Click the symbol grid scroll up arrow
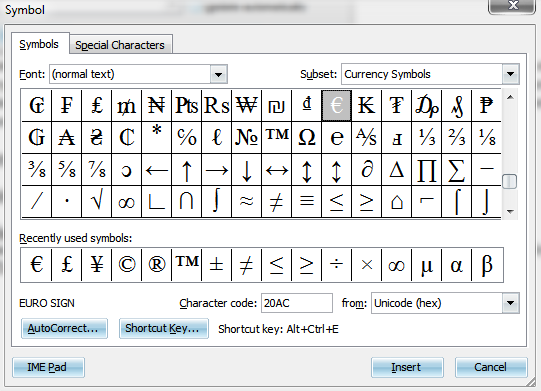This screenshot has height=391, width=541. (x=510, y=97)
